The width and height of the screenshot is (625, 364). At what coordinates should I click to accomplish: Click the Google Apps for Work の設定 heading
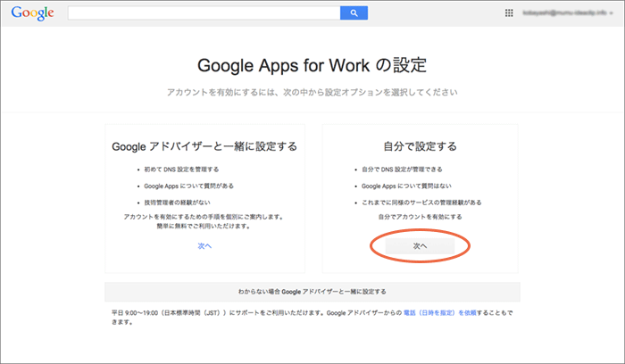click(312, 65)
